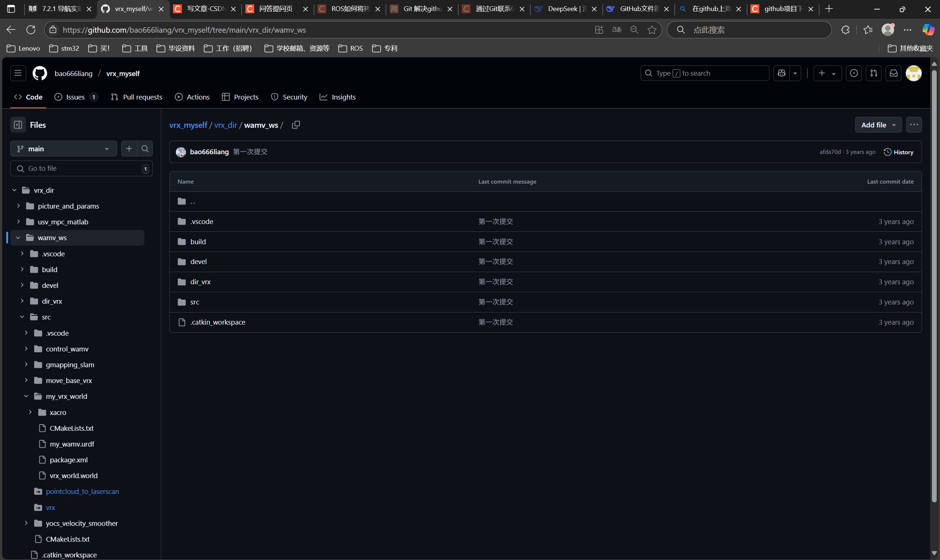Open the global navigation hamburger menu
This screenshot has width=940, height=560.
[x=18, y=73]
